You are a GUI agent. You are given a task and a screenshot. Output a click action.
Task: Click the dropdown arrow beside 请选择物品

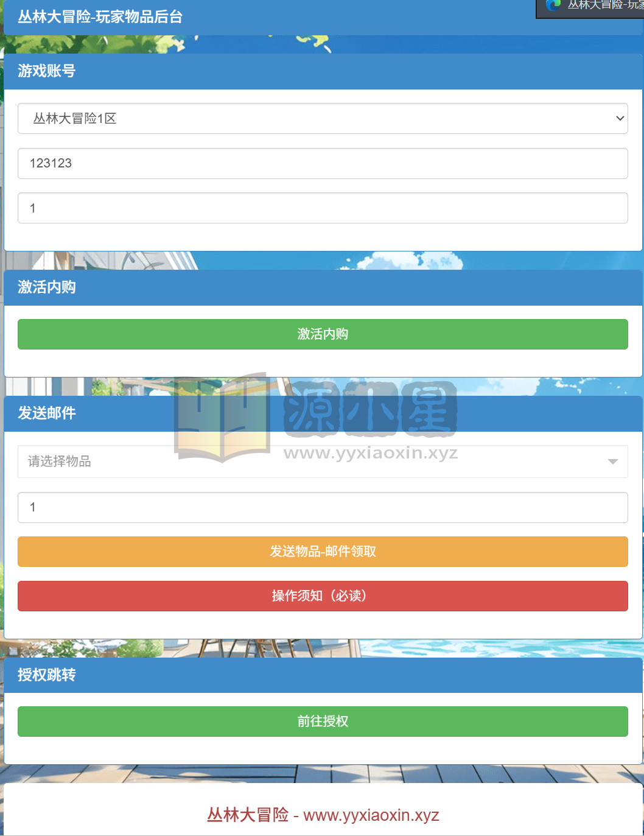tap(613, 462)
